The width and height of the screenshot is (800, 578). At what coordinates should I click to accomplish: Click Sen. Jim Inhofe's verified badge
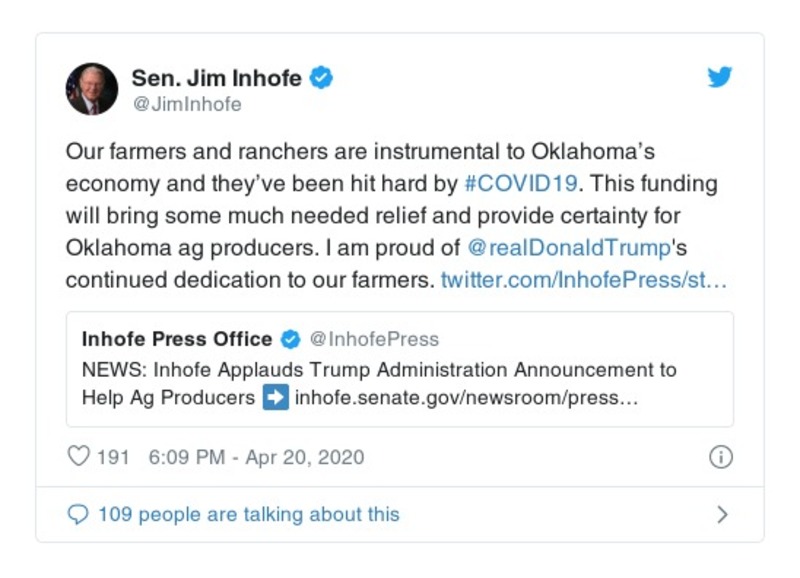coord(321,78)
